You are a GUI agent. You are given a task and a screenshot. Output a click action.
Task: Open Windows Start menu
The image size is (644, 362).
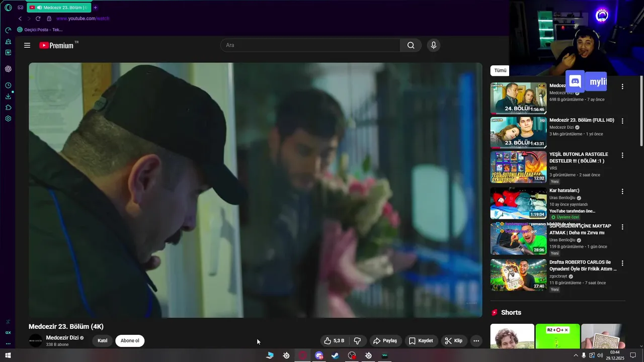pyautogui.click(x=8, y=355)
